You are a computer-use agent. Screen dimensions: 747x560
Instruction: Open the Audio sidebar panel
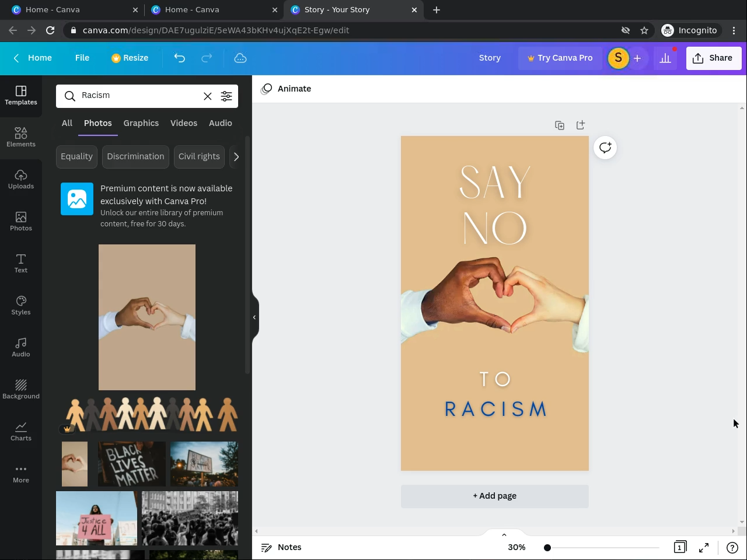21,348
